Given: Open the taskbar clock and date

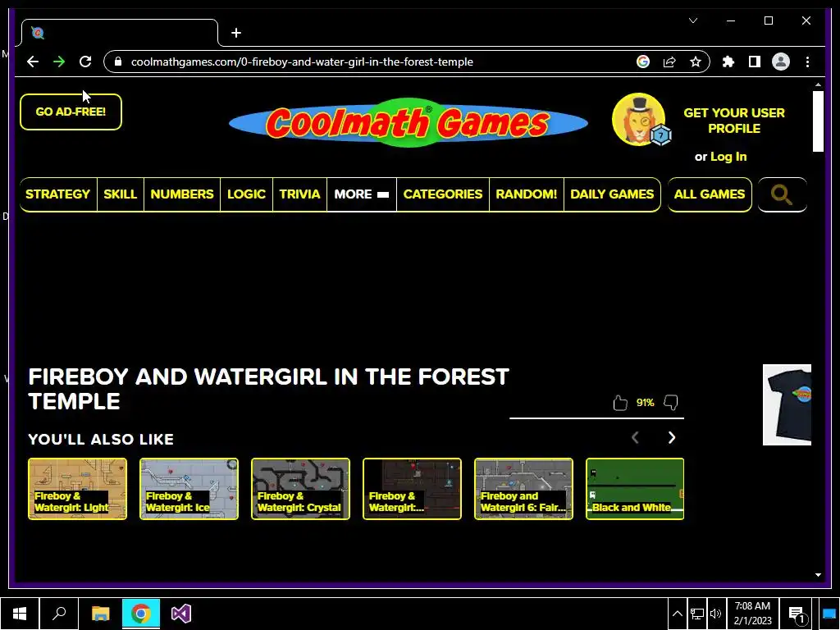Looking at the screenshot, I should 753,614.
